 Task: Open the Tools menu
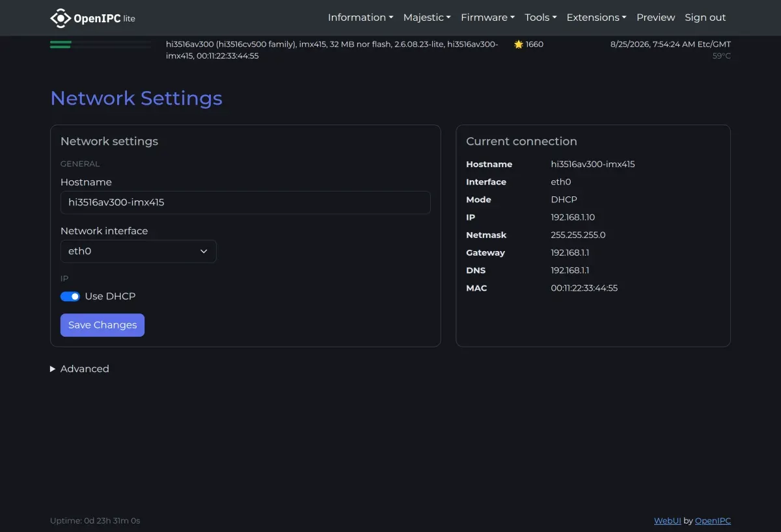coord(541,18)
